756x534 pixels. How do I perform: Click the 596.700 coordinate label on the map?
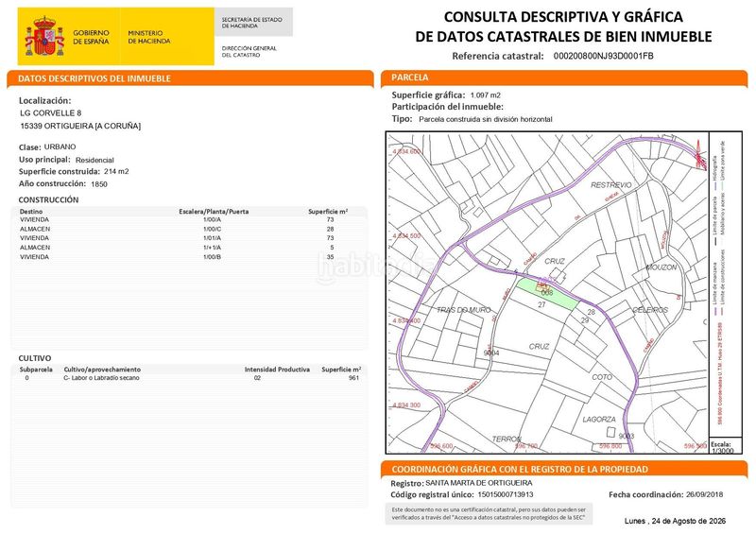click(x=526, y=446)
